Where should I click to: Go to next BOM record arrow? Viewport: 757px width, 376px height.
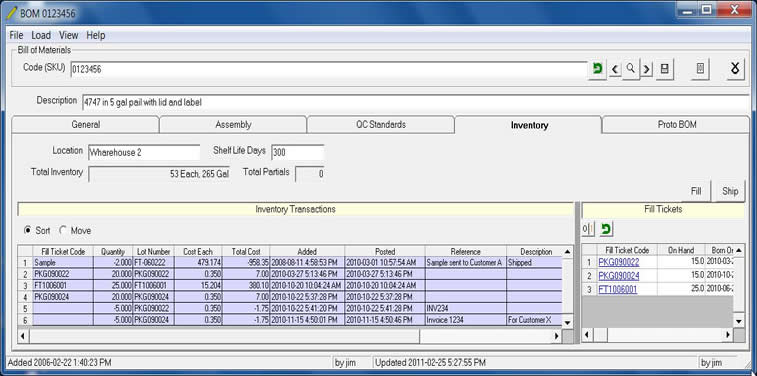coord(647,70)
